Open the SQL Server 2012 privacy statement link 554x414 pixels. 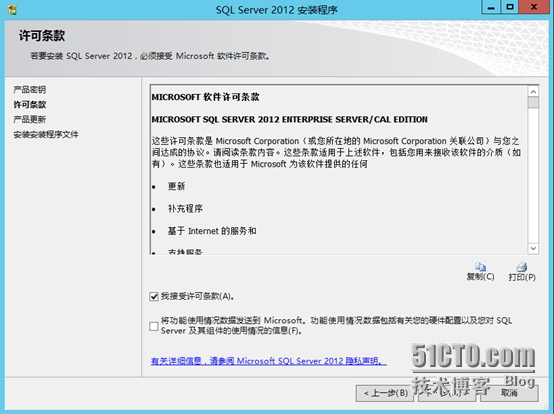pyautogui.click(x=269, y=361)
